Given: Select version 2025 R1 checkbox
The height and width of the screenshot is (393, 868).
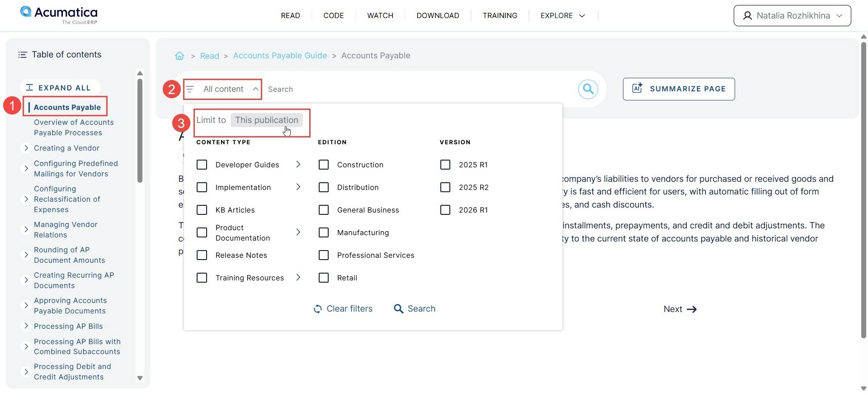Looking at the screenshot, I should point(445,165).
